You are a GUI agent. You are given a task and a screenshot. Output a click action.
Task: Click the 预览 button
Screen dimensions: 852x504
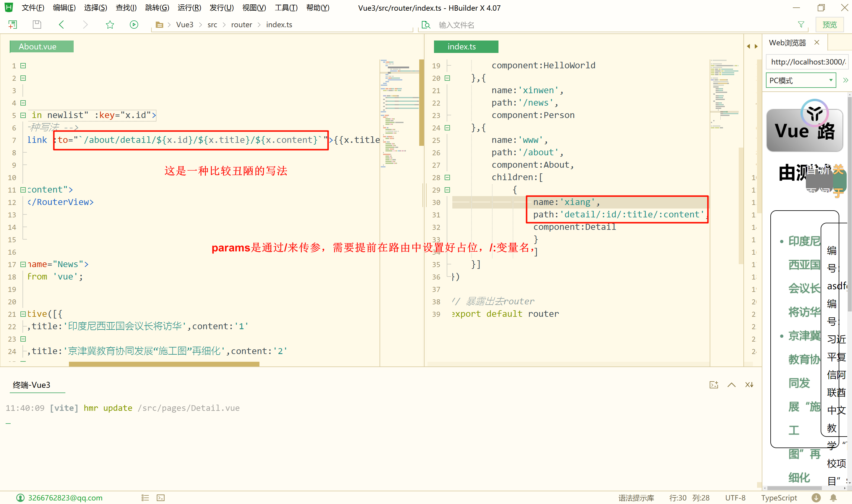[830, 25]
